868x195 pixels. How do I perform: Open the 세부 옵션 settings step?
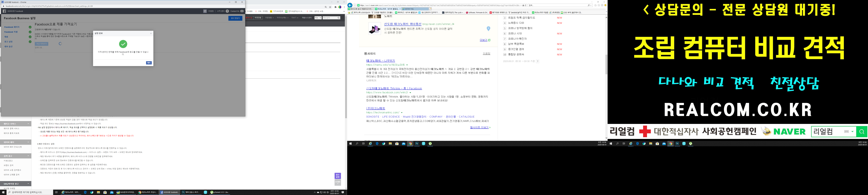8,46
